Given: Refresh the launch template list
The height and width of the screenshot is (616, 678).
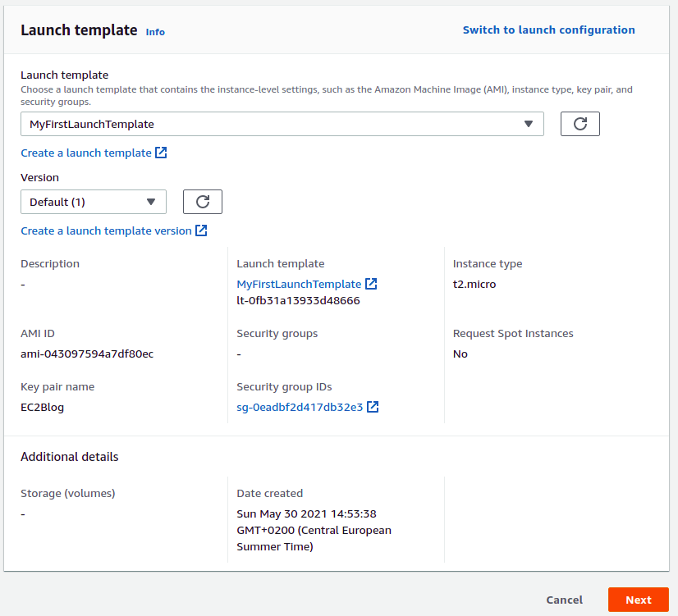Looking at the screenshot, I should [x=580, y=124].
